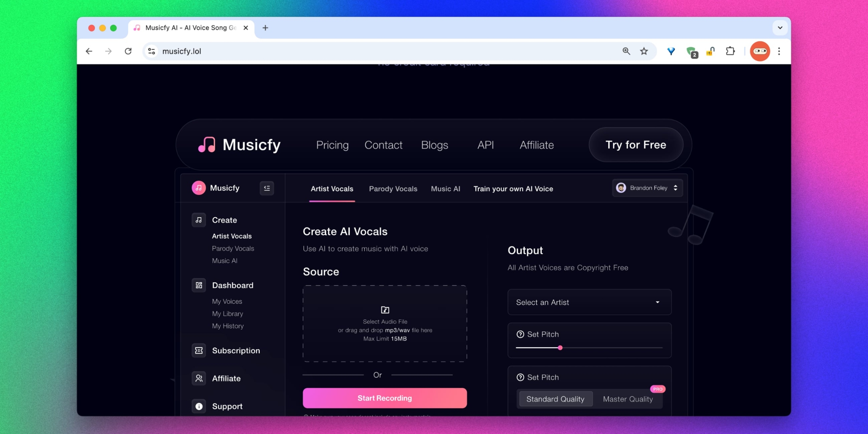Open the Select an Artist dropdown
Viewport: 868px width, 434px height.
589,302
